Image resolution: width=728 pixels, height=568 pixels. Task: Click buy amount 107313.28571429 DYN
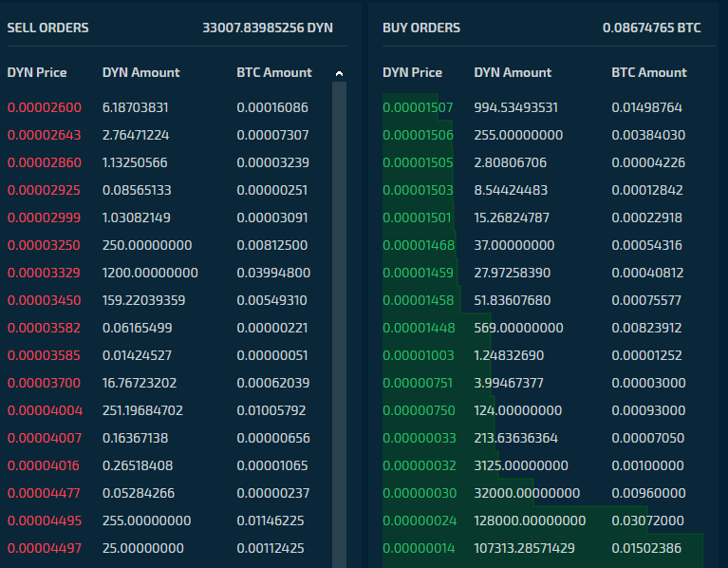pos(524,548)
